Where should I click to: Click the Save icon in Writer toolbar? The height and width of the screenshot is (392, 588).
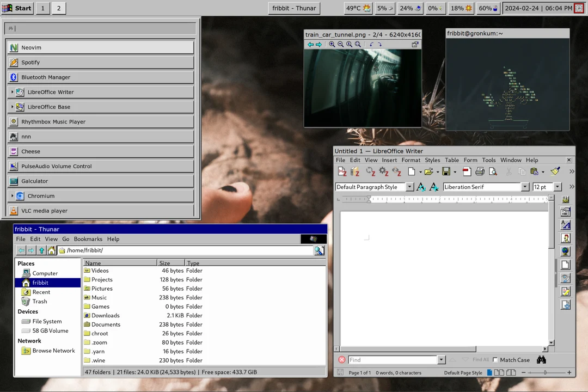pos(446,171)
